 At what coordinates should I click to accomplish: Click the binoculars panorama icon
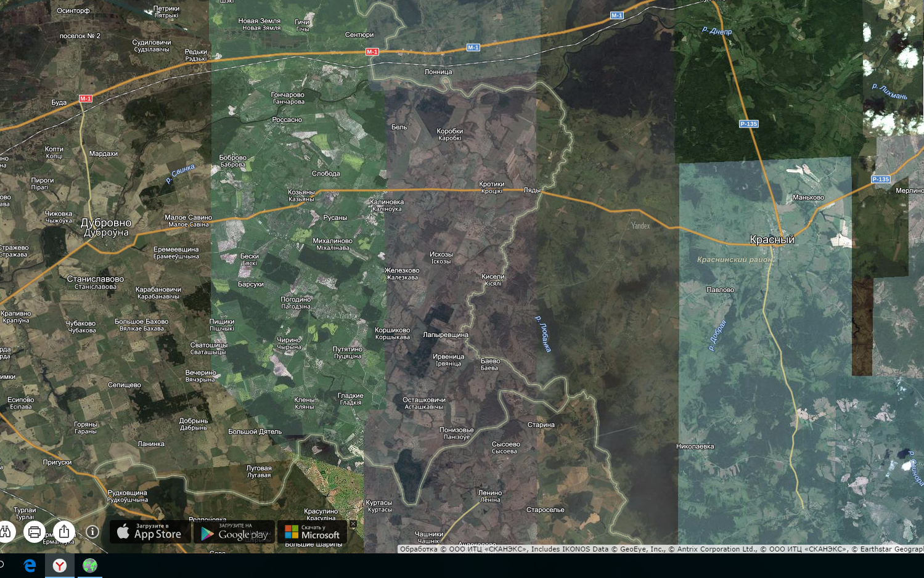click(x=5, y=531)
